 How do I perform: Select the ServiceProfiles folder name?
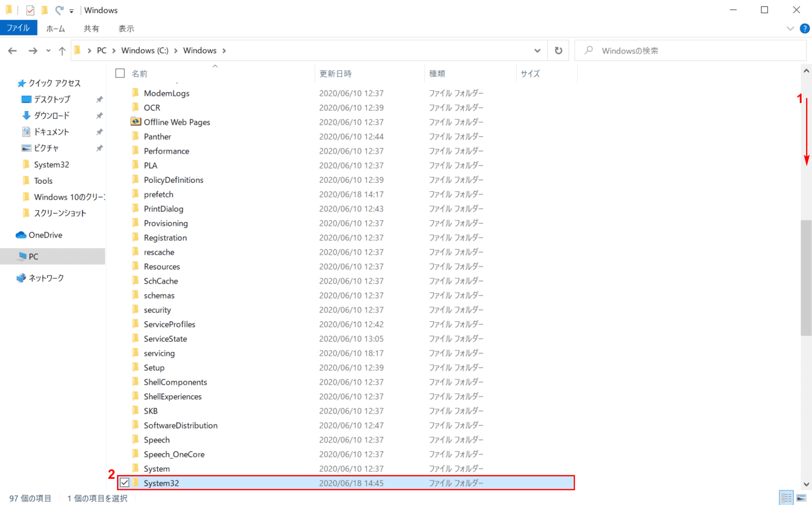pos(169,325)
